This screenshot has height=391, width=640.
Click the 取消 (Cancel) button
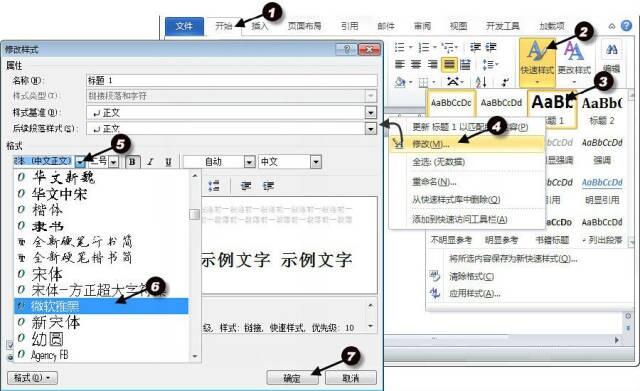[351, 378]
